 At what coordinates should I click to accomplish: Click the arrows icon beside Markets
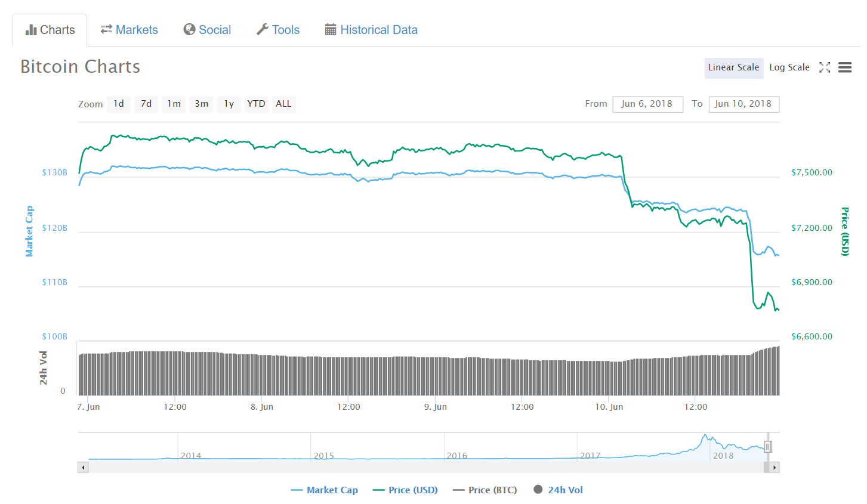[x=106, y=29]
